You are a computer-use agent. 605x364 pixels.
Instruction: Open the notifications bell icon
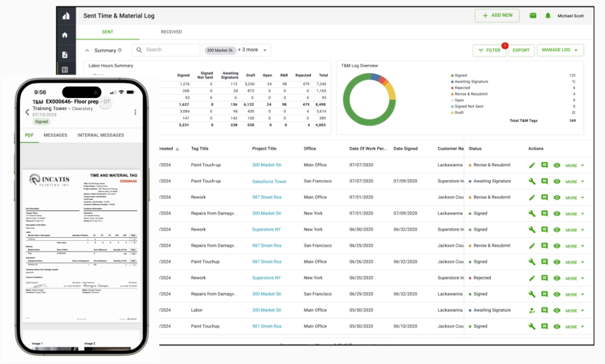(548, 16)
